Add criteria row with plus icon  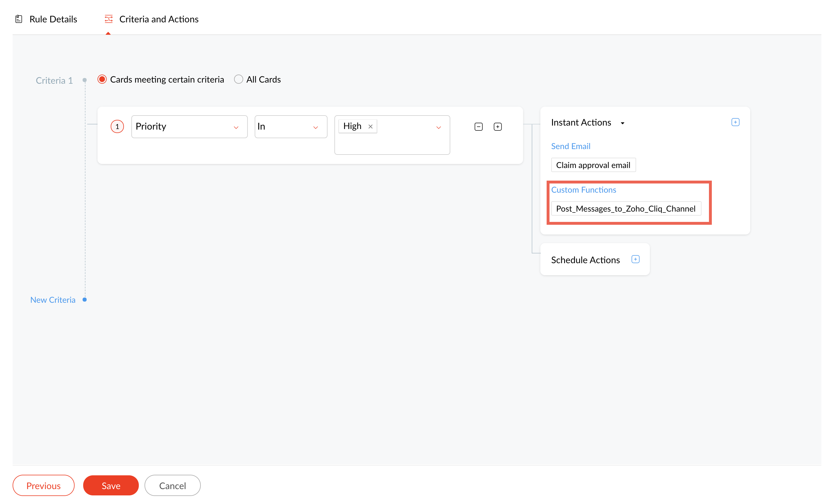(498, 127)
